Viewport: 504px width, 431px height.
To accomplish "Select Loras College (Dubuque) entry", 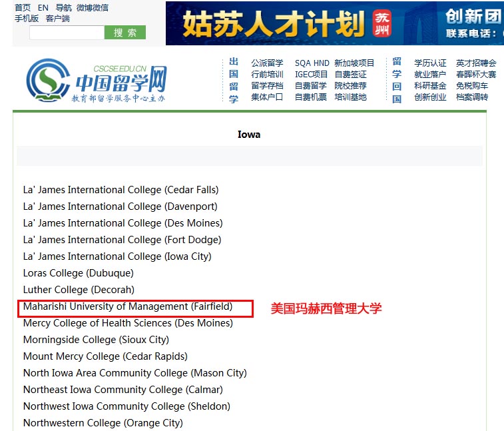I will pyautogui.click(x=79, y=273).
